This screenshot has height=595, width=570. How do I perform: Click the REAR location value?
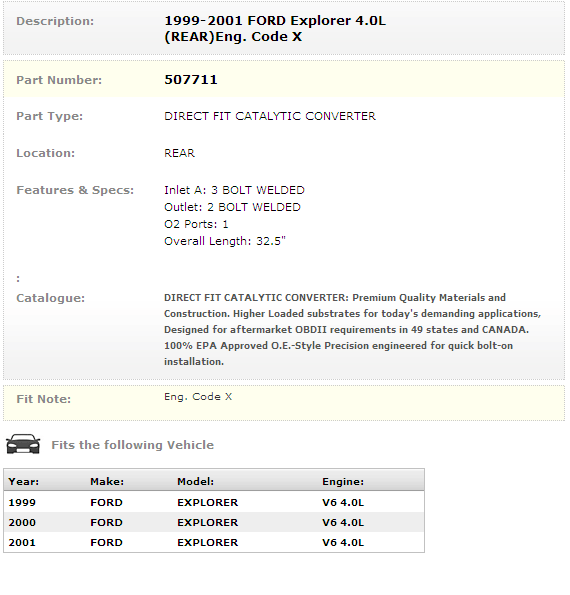point(180,153)
